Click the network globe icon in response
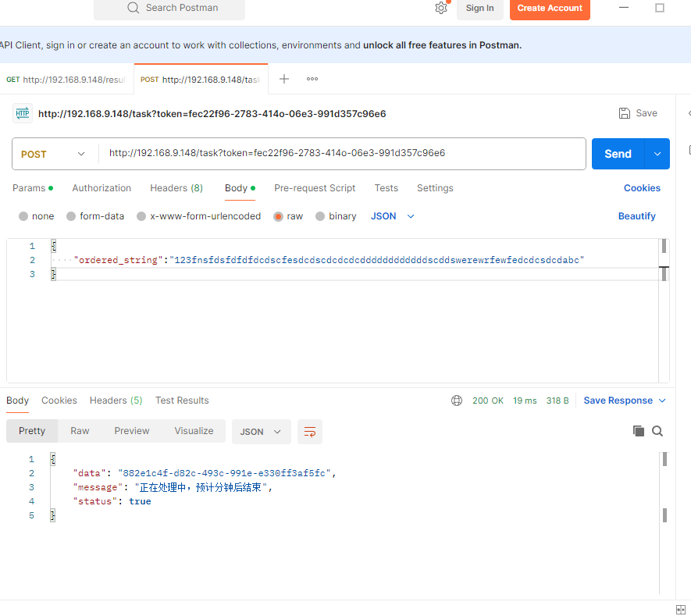This screenshot has height=616, width=691. [x=457, y=400]
